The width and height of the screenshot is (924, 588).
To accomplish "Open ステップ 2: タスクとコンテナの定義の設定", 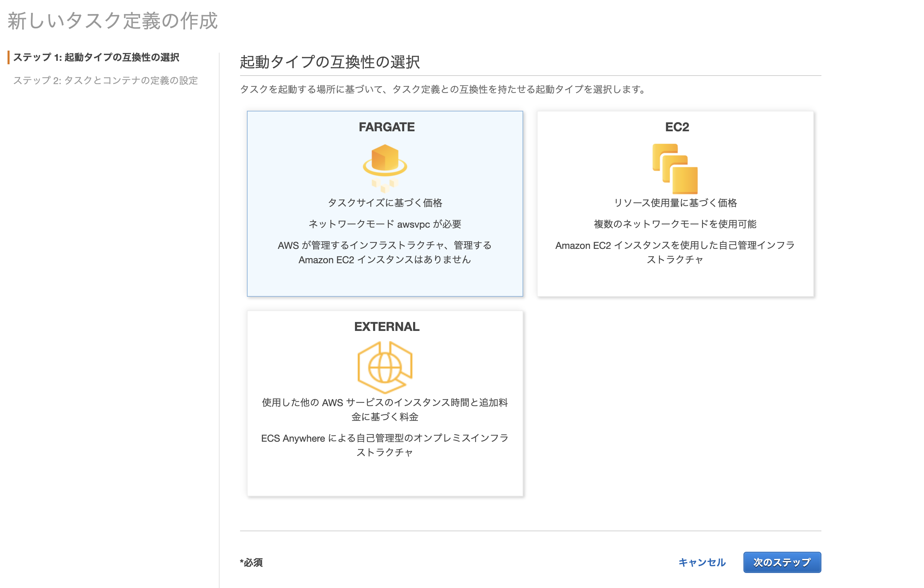I will (106, 80).
